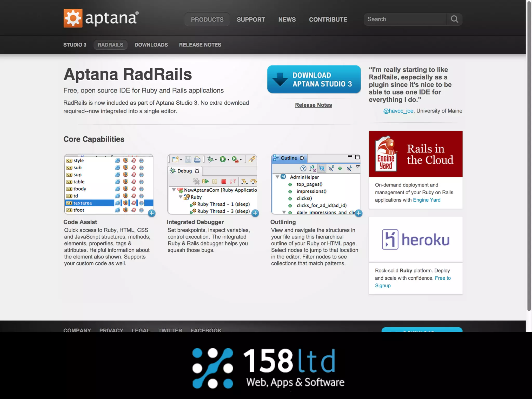Open the @havoc_joe Twitter link
Screen dimensions: 532x399
point(398,111)
